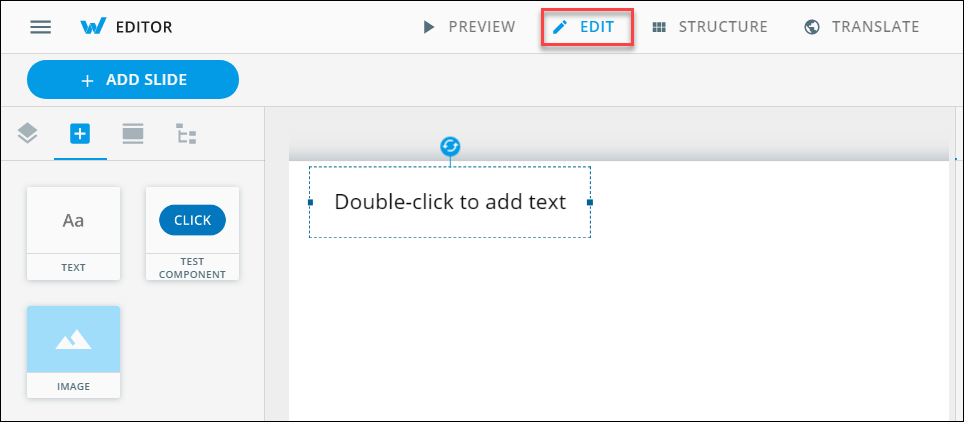
Task: Select the Test Component tile
Action: tap(192, 233)
